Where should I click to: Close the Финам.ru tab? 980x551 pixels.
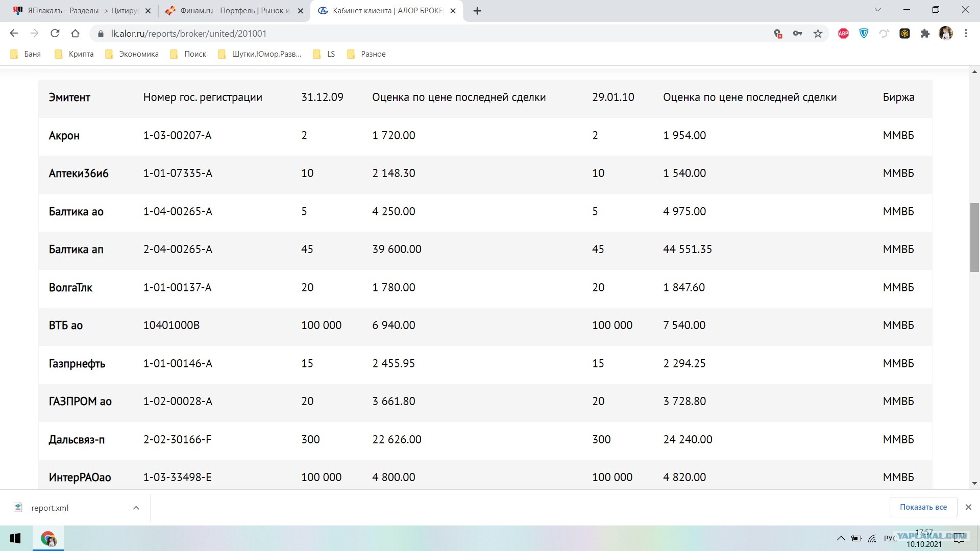(x=301, y=11)
